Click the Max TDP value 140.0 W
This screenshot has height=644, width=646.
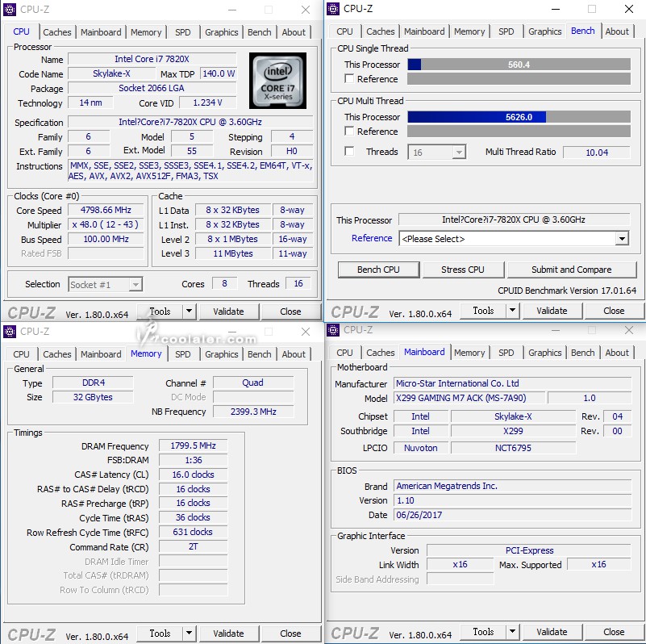pos(219,73)
